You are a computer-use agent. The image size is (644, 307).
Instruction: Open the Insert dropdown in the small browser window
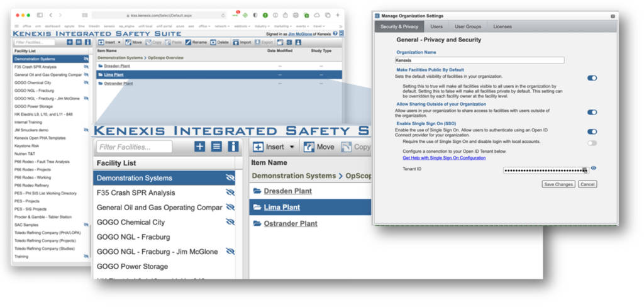tap(119, 42)
